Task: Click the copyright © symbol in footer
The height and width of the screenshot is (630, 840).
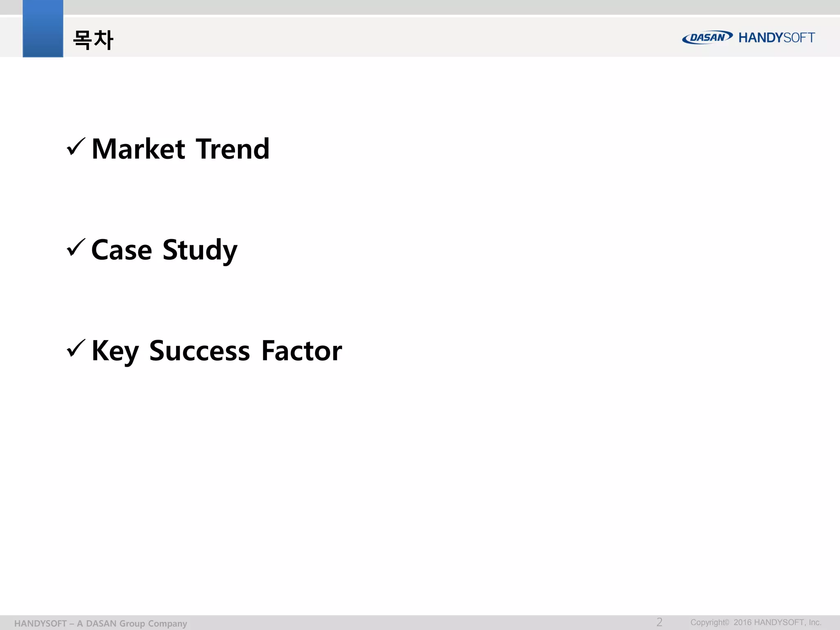Action: (727, 622)
